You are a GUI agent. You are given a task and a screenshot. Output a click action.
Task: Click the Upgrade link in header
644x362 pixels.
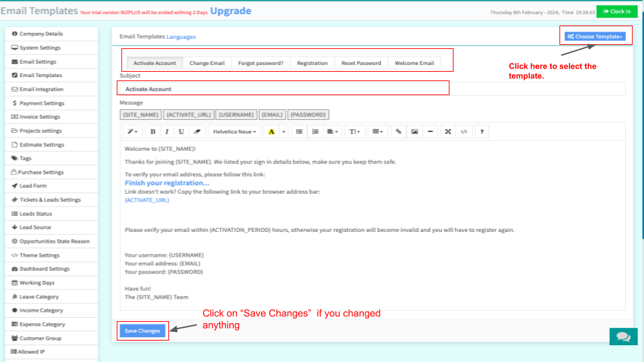(231, 11)
